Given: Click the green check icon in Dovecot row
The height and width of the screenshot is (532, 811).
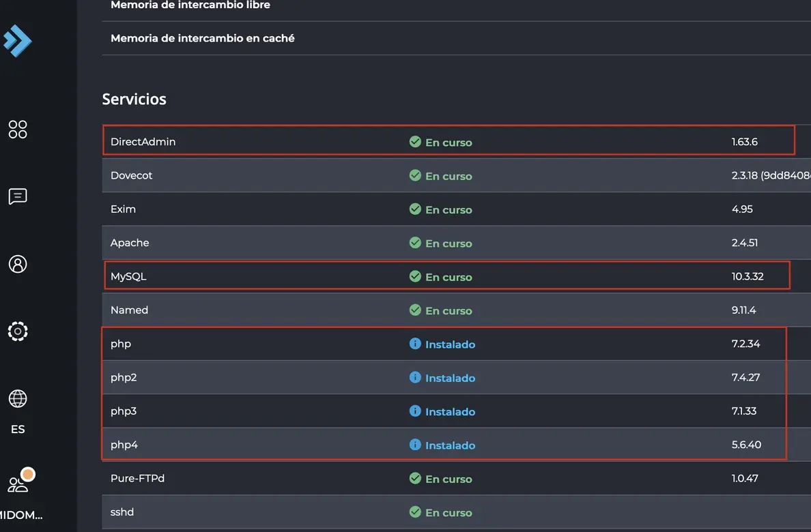Looking at the screenshot, I should point(415,175).
